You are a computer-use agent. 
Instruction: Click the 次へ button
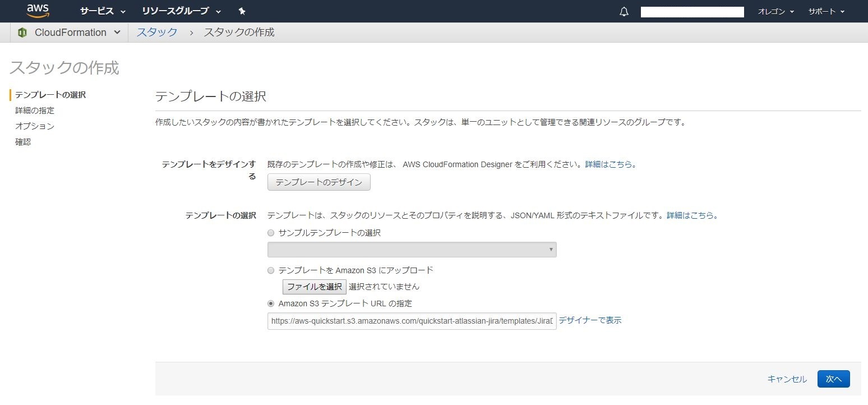coord(834,379)
